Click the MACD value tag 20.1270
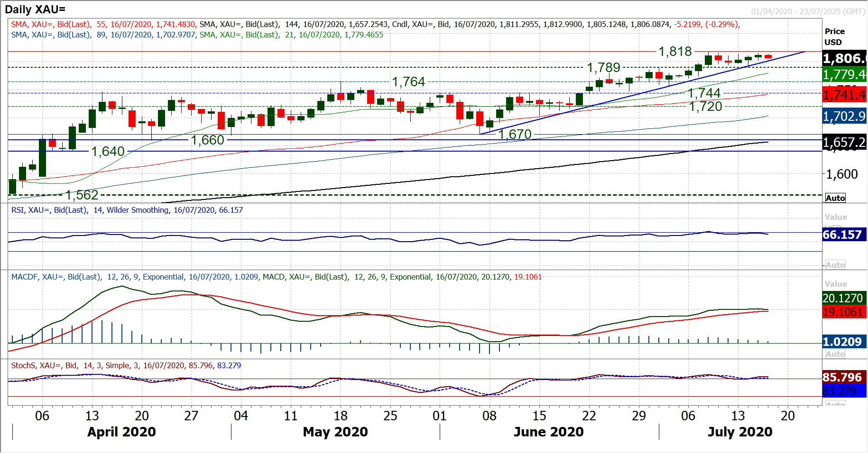 pos(843,298)
